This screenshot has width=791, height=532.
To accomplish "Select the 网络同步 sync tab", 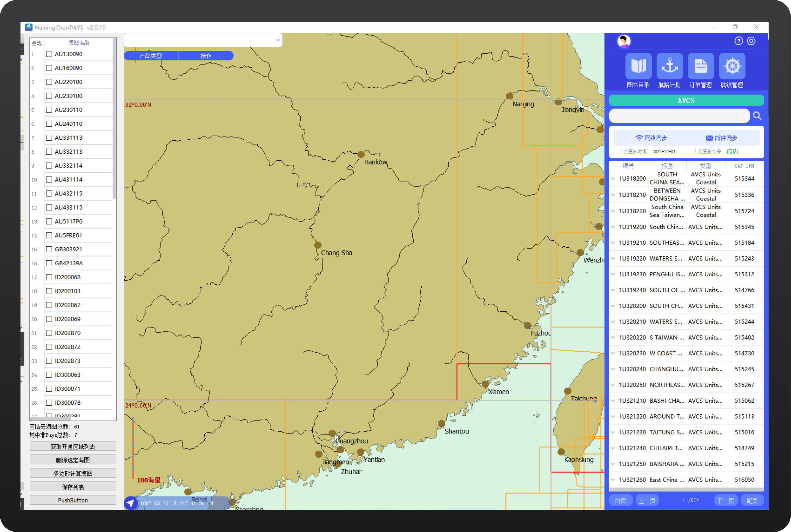I will (651, 138).
